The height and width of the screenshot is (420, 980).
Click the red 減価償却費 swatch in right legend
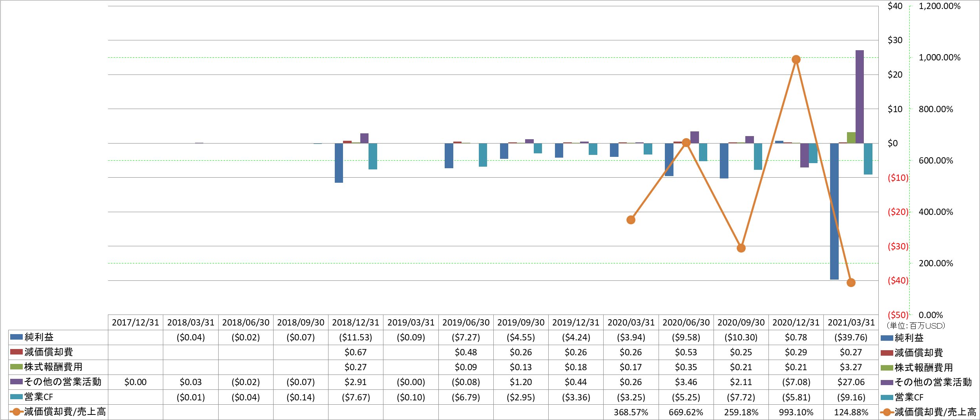click(x=887, y=353)
